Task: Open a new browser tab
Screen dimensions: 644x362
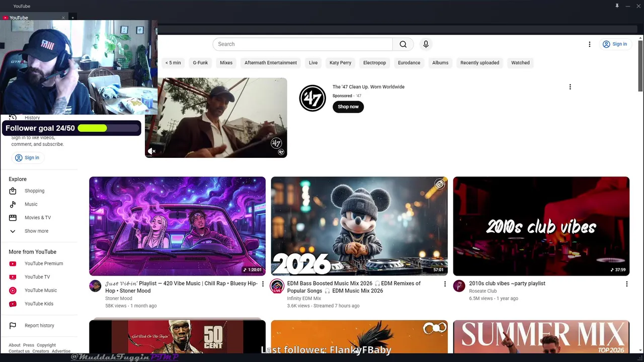Action: coord(72,18)
